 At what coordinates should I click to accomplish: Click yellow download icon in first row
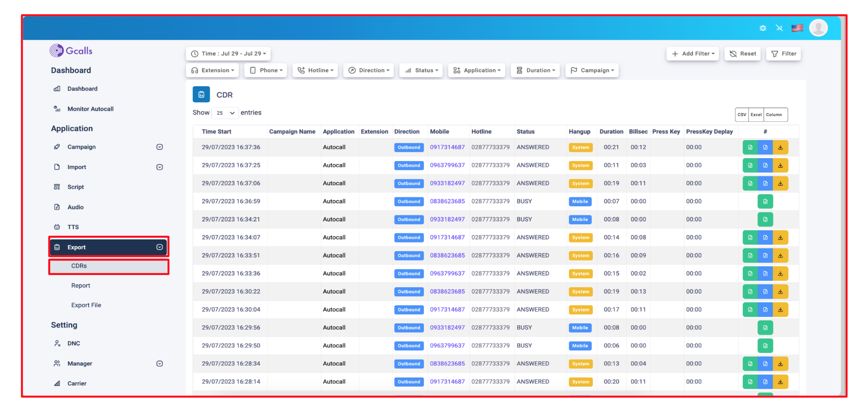[780, 148]
